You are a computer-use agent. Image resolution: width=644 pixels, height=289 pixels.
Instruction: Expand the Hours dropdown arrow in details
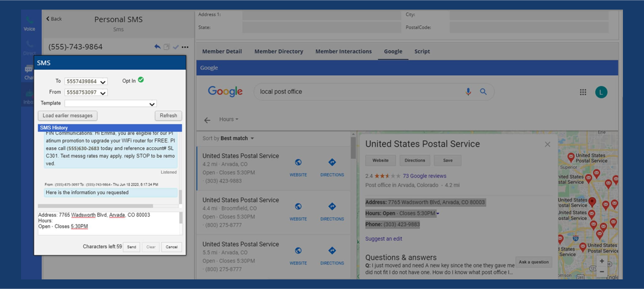coord(438,213)
